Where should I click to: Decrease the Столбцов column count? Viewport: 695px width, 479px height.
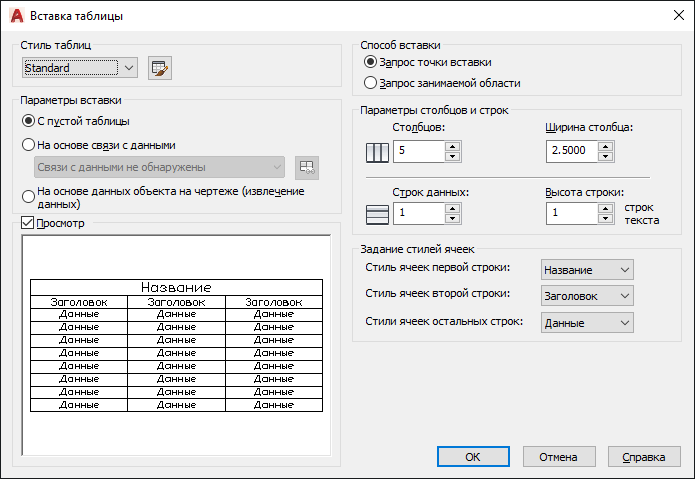click(x=452, y=156)
